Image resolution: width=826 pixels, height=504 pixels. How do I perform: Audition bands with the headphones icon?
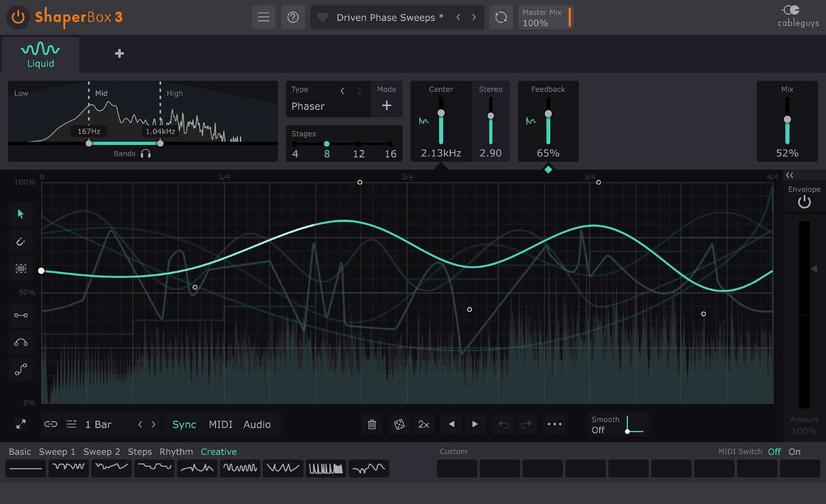tap(146, 153)
